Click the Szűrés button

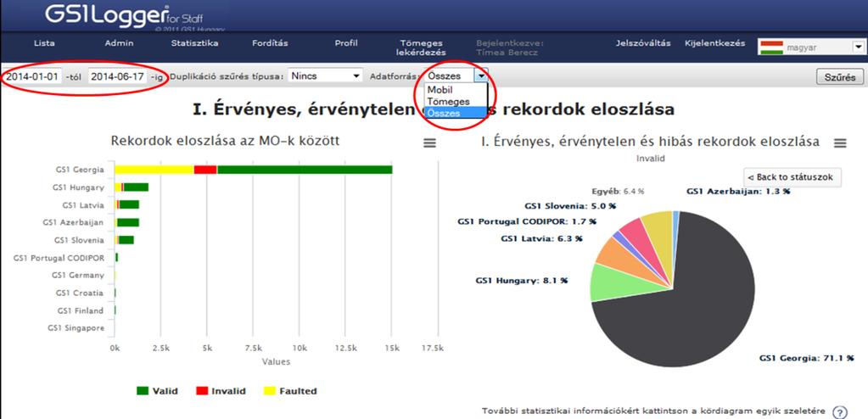pos(840,77)
